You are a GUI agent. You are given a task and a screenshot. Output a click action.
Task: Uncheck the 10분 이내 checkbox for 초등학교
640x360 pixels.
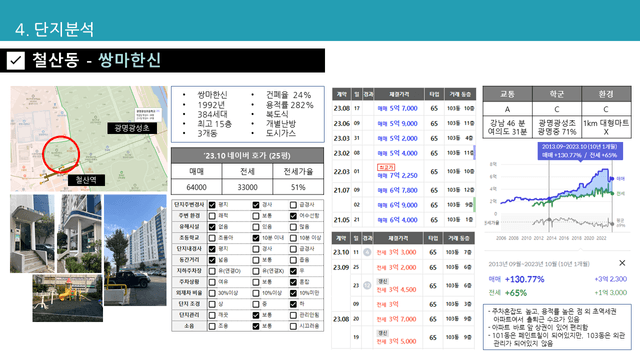(256, 238)
